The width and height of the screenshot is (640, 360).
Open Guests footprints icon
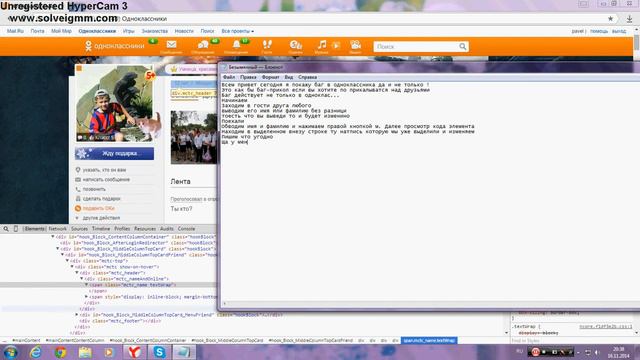pyautogui.click(x=267, y=44)
